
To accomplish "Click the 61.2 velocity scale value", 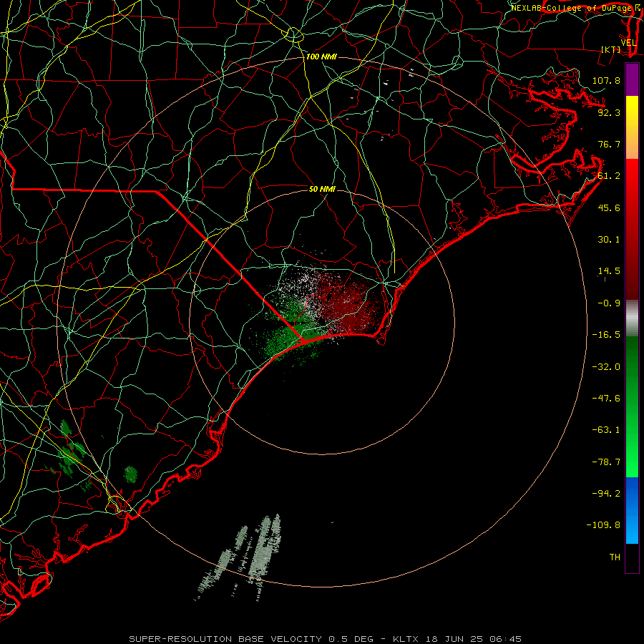I will click(609, 176).
